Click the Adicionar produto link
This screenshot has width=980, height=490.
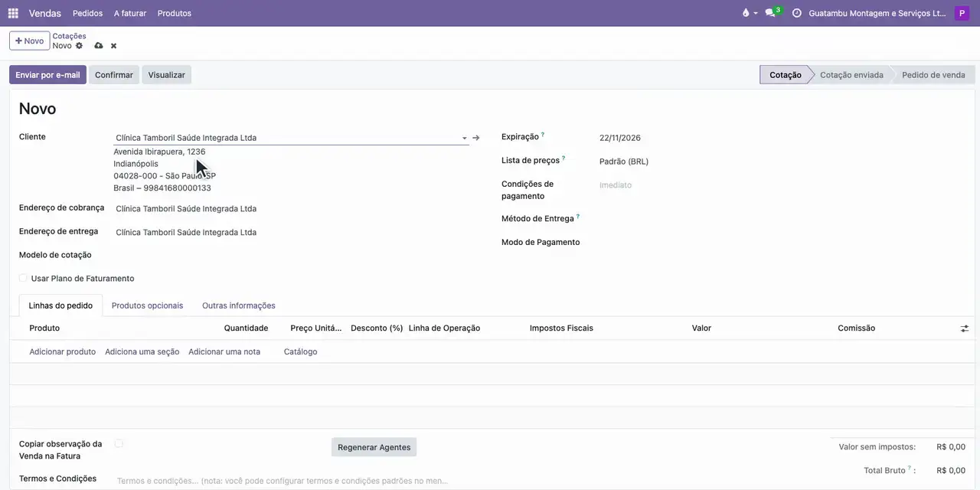[63, 351]
